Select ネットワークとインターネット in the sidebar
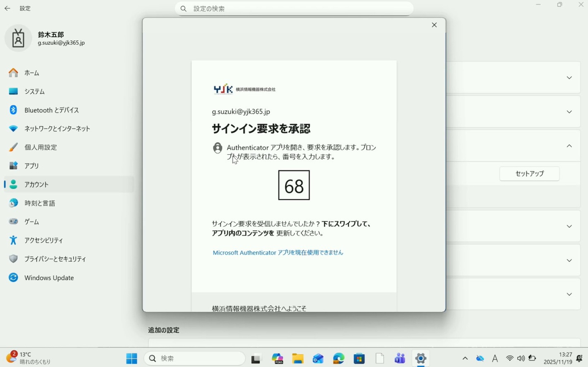 57,129
